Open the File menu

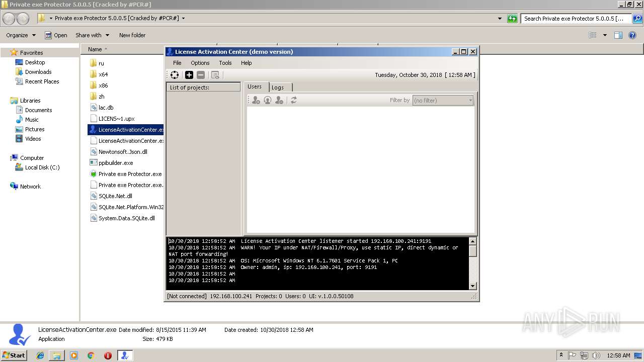pyautogui.click(x=177, y=63)
